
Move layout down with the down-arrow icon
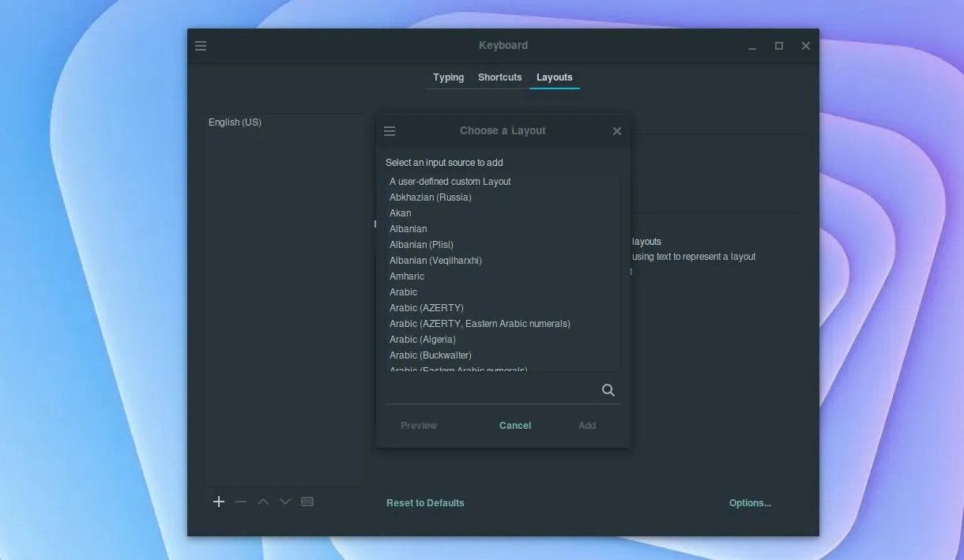coord(285,502)
